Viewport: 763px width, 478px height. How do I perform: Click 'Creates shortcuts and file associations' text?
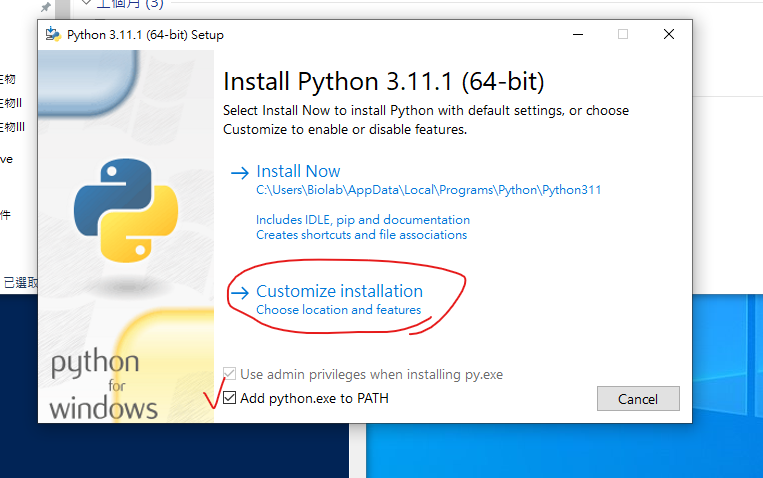(x=362, y=235)
